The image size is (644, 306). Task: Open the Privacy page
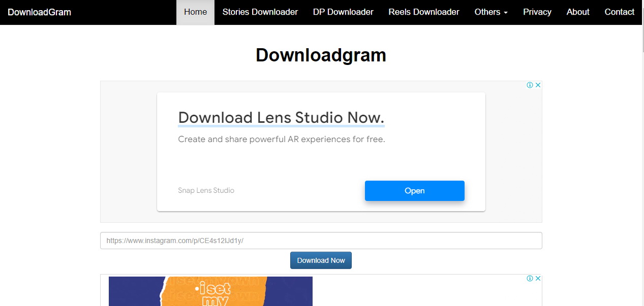coord(537,12)
